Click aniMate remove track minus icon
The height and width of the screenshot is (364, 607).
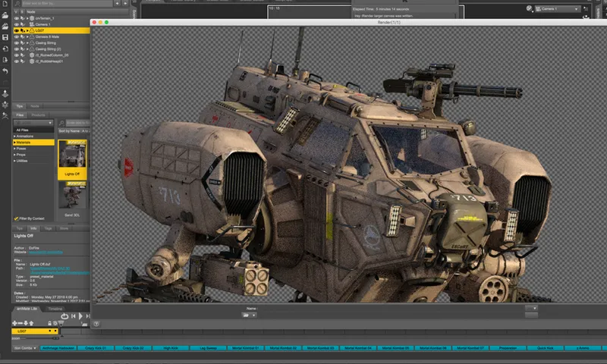tap(20, 323)
